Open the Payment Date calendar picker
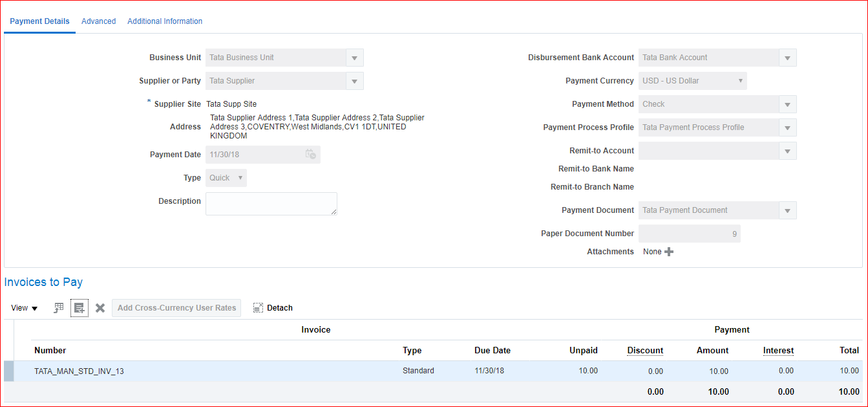Viewport: 868px width, 407px height. pyautogui.click(x=311, y=155)
